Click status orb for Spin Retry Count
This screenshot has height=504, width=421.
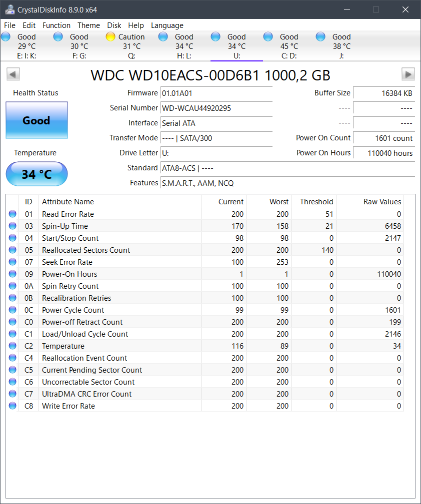[x=12, y=286]
